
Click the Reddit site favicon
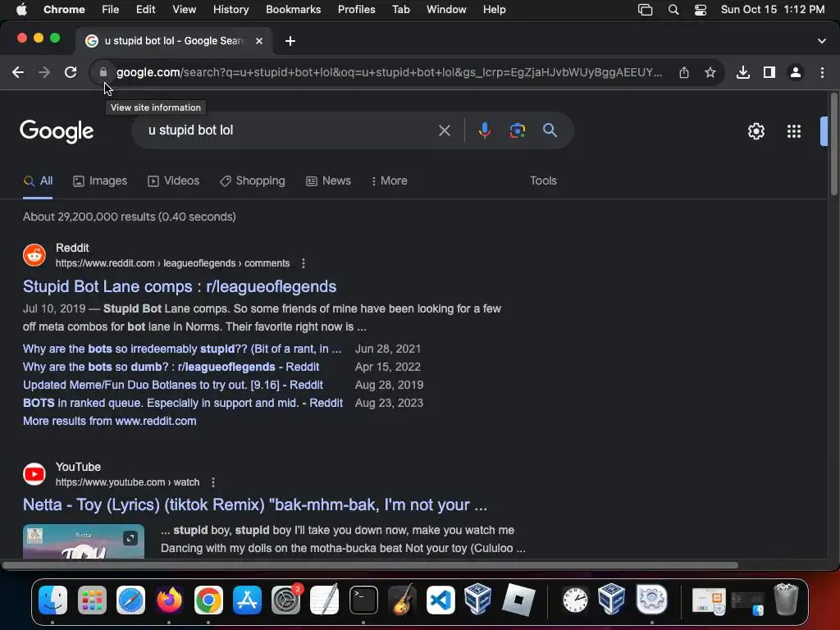pyautogui.click(x=34, y=255)
